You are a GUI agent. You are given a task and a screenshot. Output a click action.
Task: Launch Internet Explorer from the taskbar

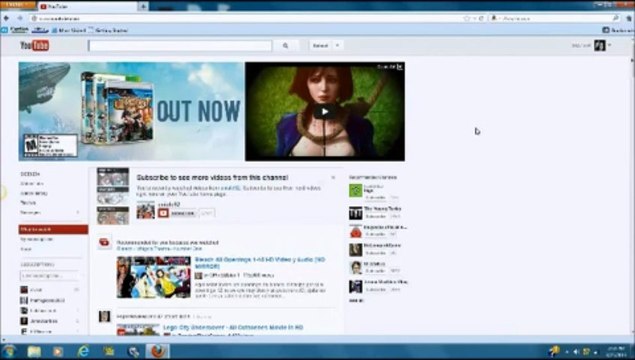tap(83, 351)
